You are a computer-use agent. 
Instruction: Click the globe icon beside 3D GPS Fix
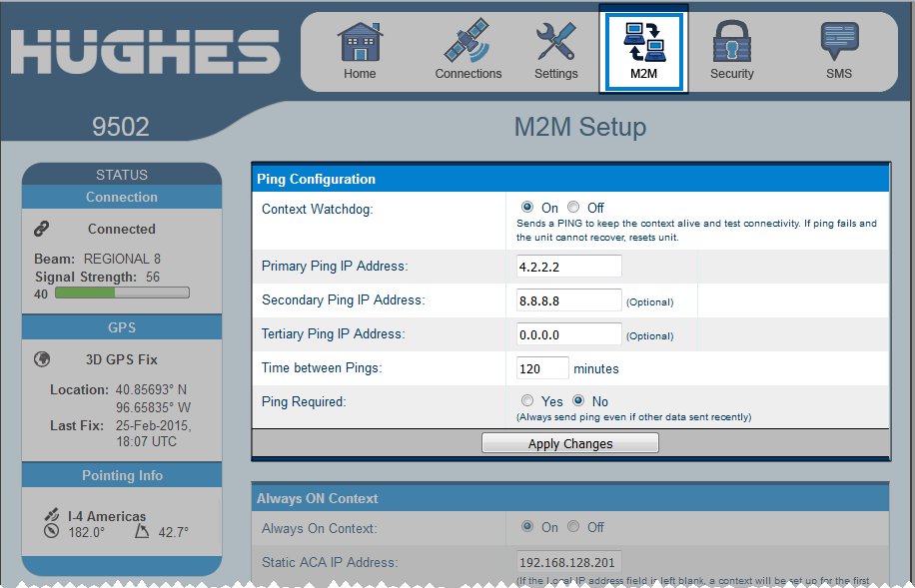pos(42,359)
